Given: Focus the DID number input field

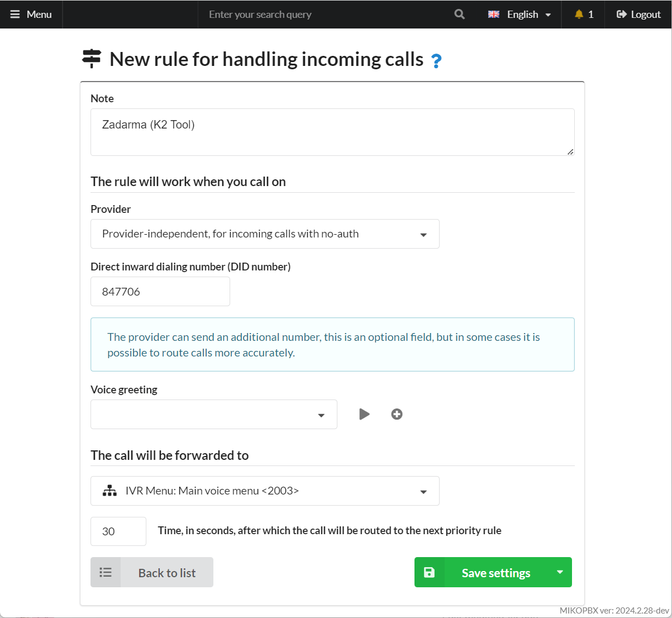Looking at the screenshot, I should (160, 292).
